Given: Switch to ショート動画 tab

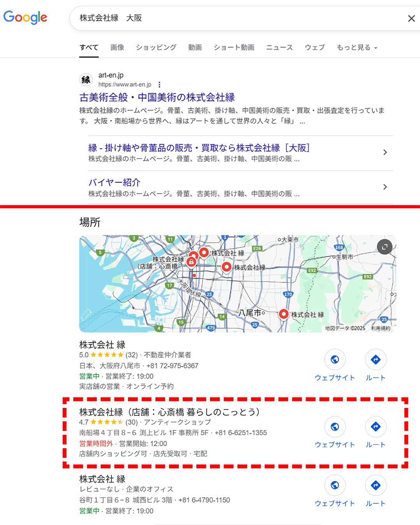Looking at the screenshot, I should pyautogui.click(x=234, y=47).
